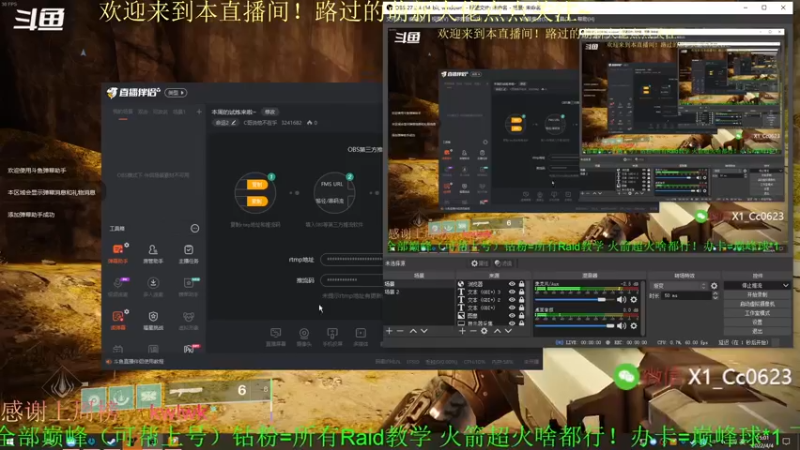The width and height of the screenshot is (800, 450).
Task: Add a new scene tab with plus icon
Action: [199, 111]
